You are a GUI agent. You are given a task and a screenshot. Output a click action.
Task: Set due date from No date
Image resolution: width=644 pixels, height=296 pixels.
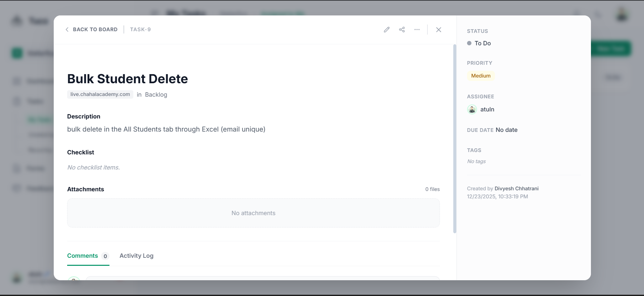(506, 130)
